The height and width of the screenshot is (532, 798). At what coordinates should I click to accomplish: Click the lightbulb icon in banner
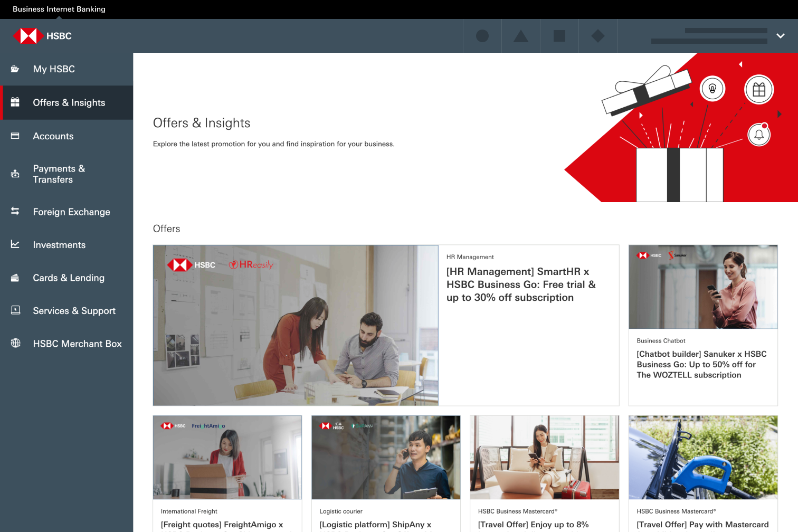pos(712,89)
